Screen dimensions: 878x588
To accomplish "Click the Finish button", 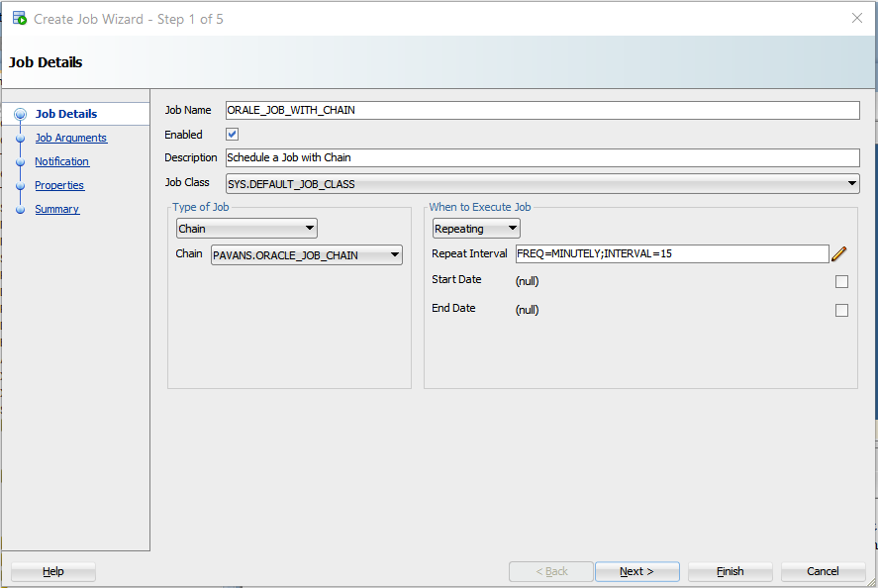I will (x=731, y=572).
